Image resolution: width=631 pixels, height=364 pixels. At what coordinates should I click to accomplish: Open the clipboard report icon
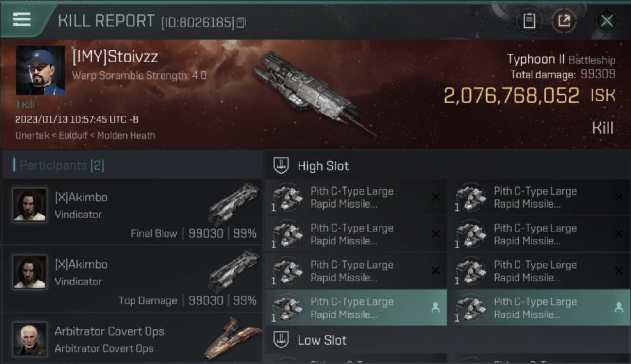(x=529, y=20)
